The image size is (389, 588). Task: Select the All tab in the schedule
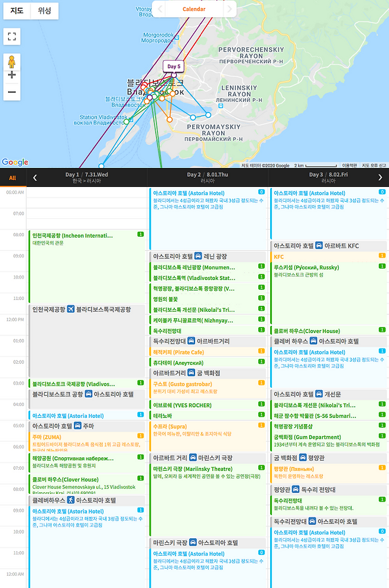point(12,177)
